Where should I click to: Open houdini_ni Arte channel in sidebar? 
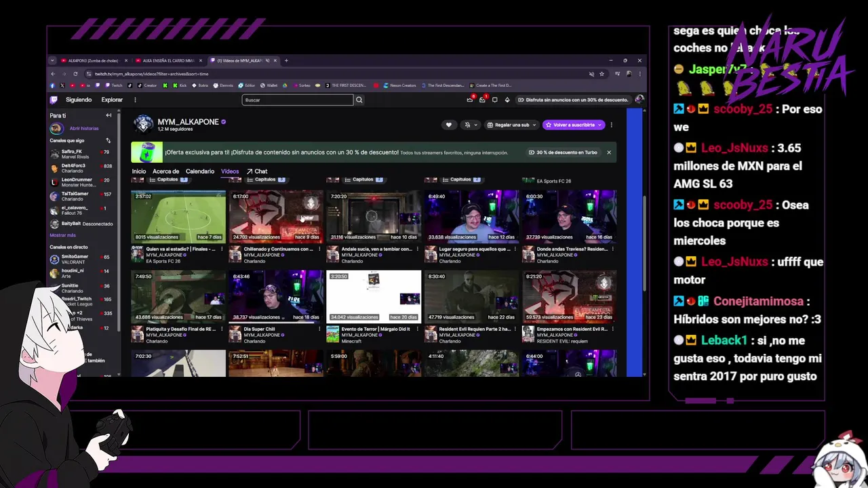point(81,273)
